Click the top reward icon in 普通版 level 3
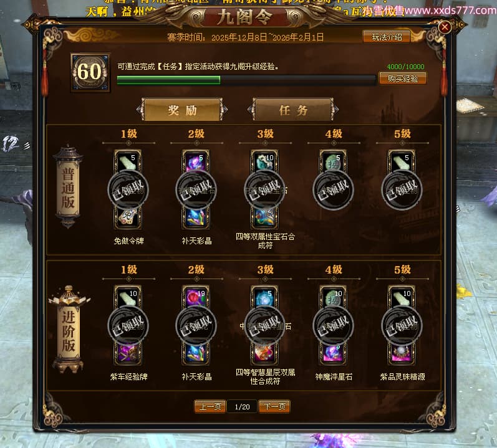The image size is (497, 448). (264, 161)
